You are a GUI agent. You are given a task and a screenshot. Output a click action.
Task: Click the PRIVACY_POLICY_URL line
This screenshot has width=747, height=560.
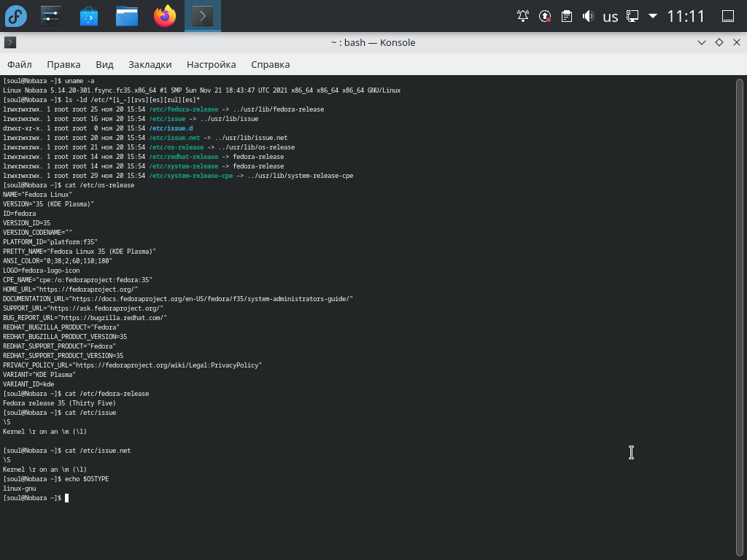point(133,365)
